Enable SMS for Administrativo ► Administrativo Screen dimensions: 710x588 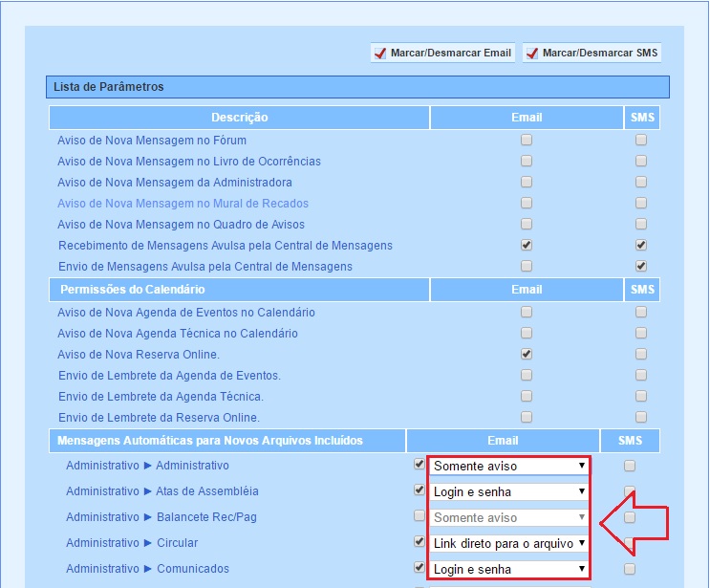pos(629,466)
